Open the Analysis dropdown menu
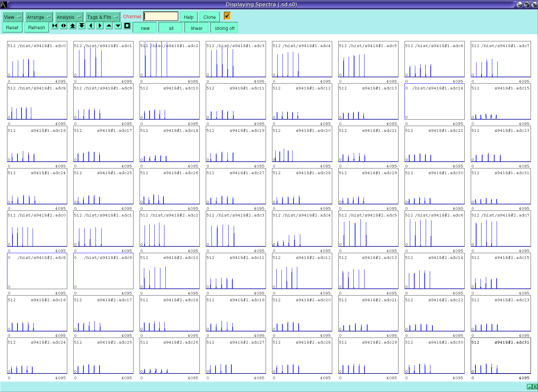This screenshot has width=538, height=392. [69, 17]
